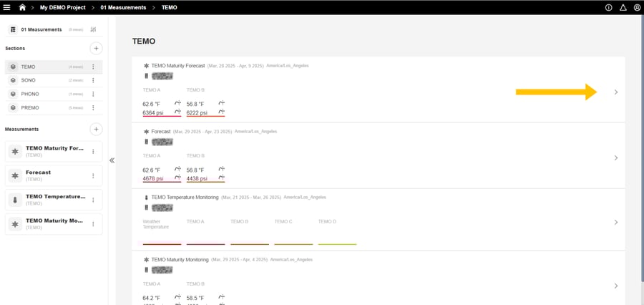Open the info icon in top bar
The width and height of the screenshot is (644, 305).
(609, 7)
